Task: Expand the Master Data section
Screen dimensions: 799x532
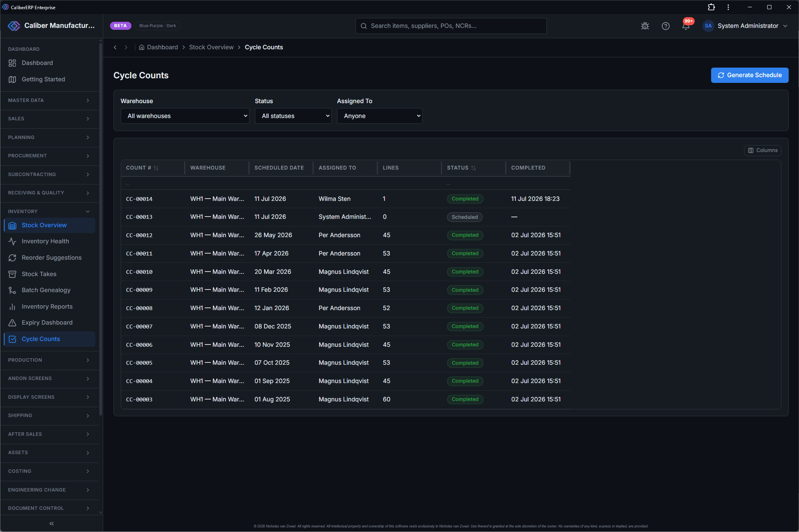Action: click(49, 100)
